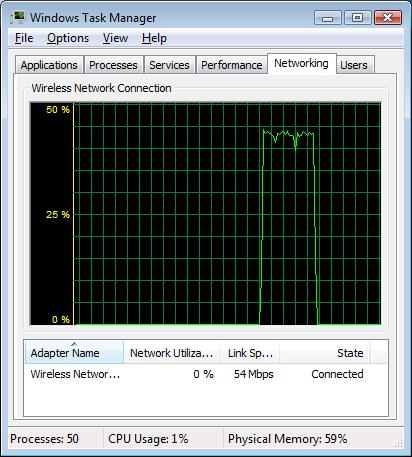Close the Windows Task Manager window
412x457 pixels.
[388, 17]
